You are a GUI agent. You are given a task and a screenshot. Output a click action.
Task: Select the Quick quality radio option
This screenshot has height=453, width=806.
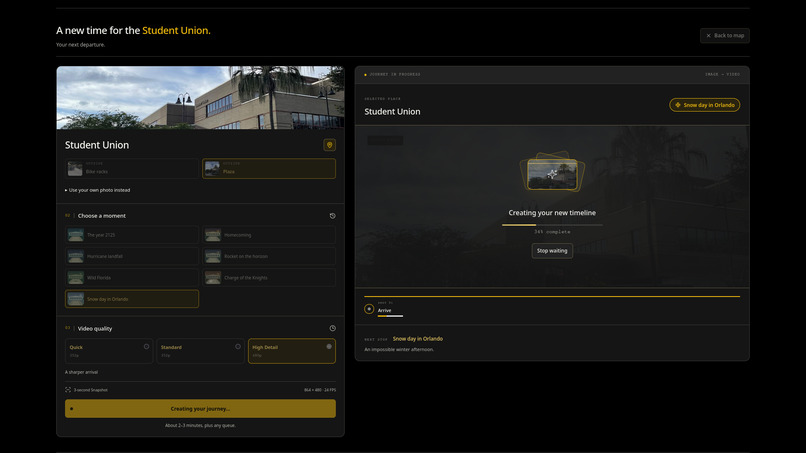tap(109, 351)
